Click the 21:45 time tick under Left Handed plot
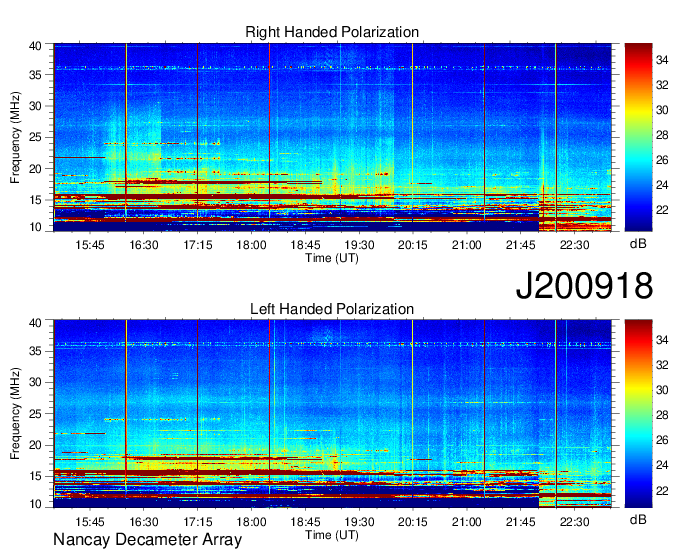 pyautogui.click(x=520, y=522)
